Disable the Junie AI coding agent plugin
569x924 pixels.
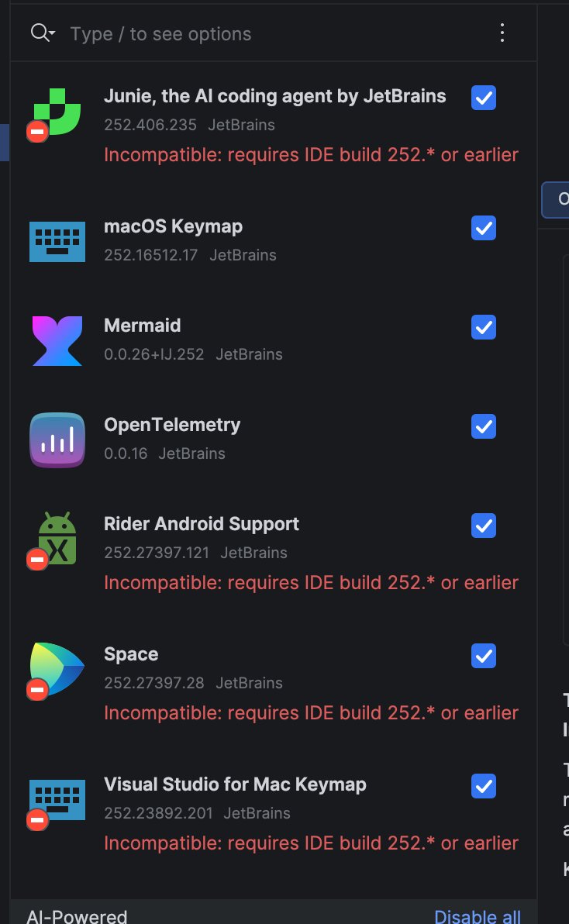484,98
